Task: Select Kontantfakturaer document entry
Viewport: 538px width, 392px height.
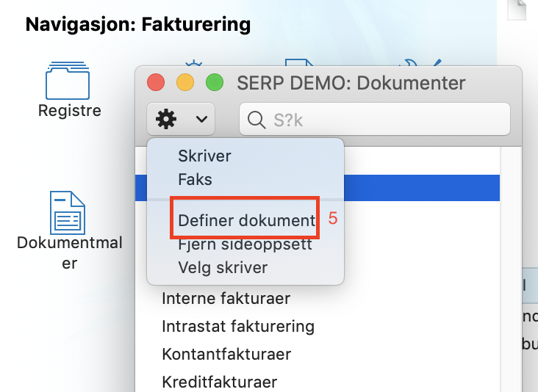Action: click(226, 355)
